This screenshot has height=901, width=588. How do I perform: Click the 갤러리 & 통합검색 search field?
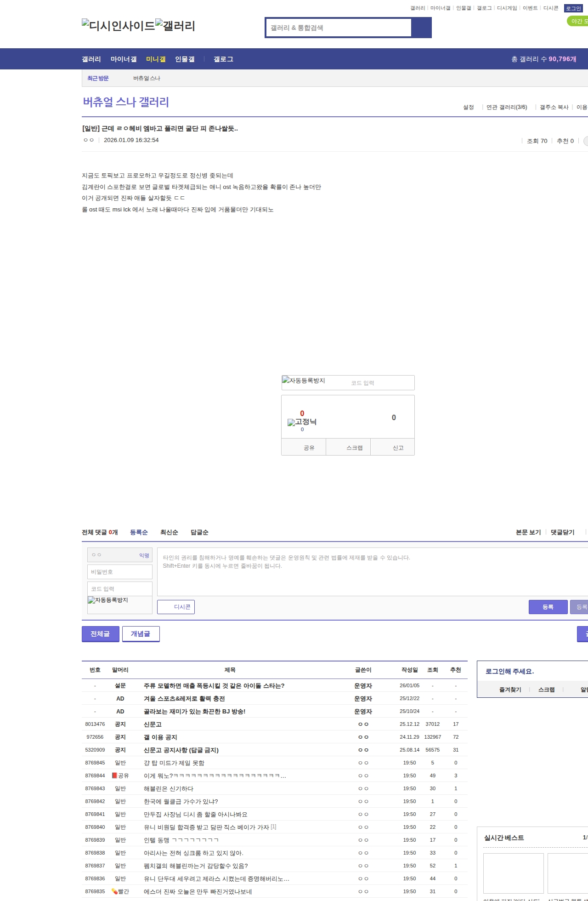(x=339, y=28)
